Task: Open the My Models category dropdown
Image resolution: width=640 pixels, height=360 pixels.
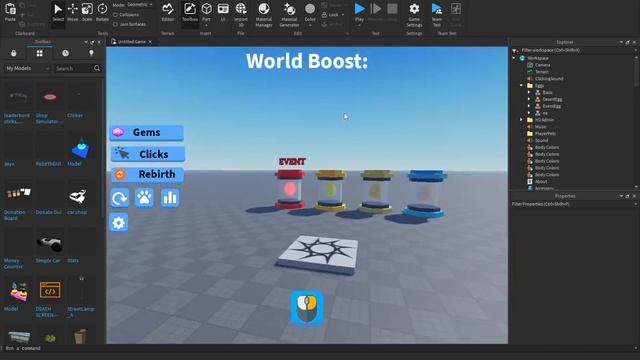Action: pyautogui.click(x=27, y=68)
